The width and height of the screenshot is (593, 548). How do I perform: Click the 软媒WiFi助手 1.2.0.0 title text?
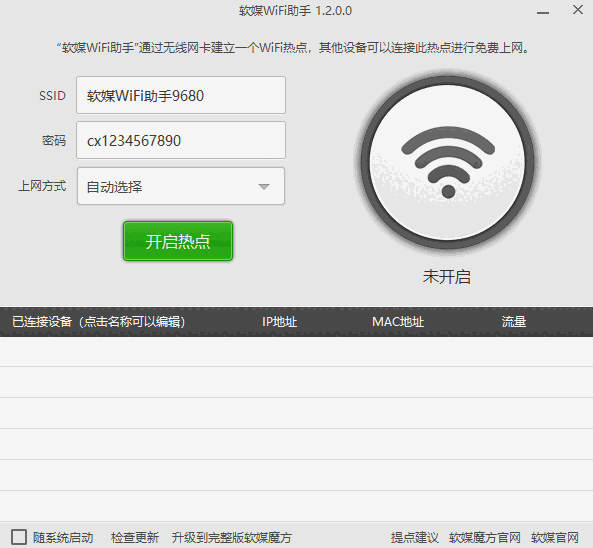295,11
